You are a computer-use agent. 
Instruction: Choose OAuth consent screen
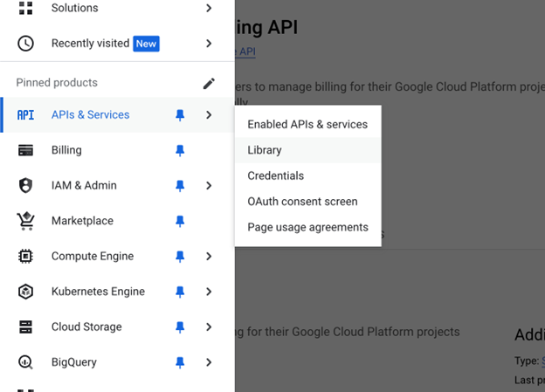(x=308, y=202)
